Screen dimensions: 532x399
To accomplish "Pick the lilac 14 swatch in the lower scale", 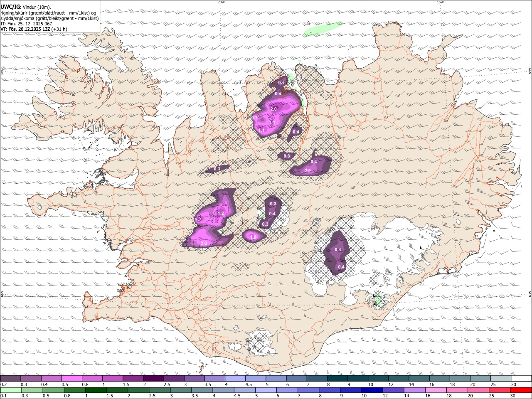I will (x=414, y=390).
